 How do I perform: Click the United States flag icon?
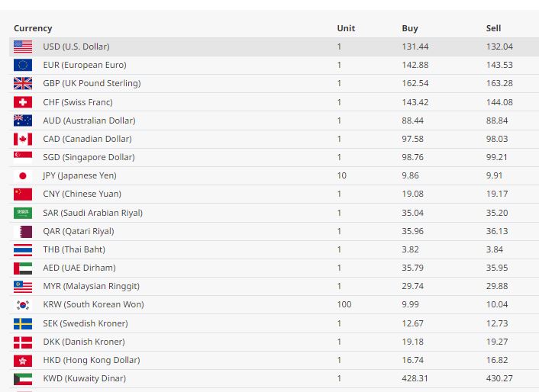pos(23,47)
